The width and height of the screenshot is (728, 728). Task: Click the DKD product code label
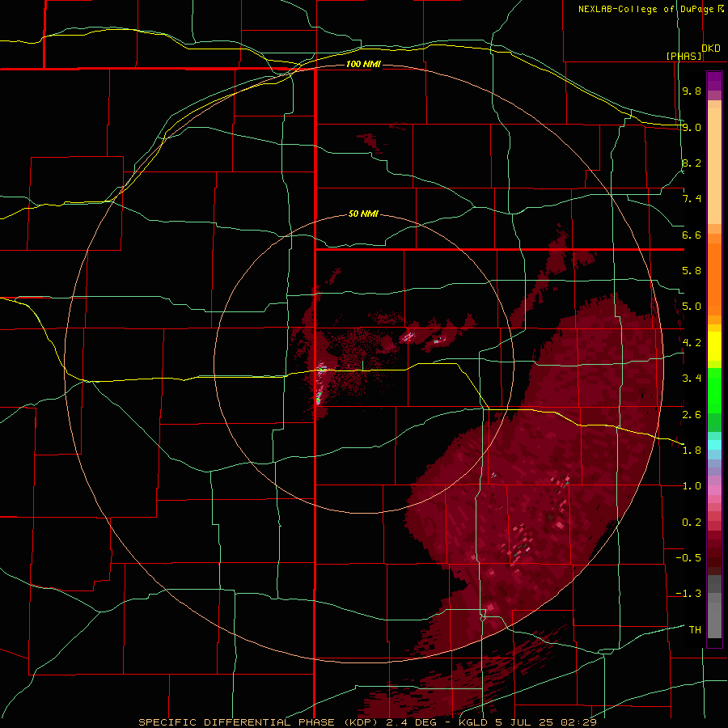click(x=711, y=49)
